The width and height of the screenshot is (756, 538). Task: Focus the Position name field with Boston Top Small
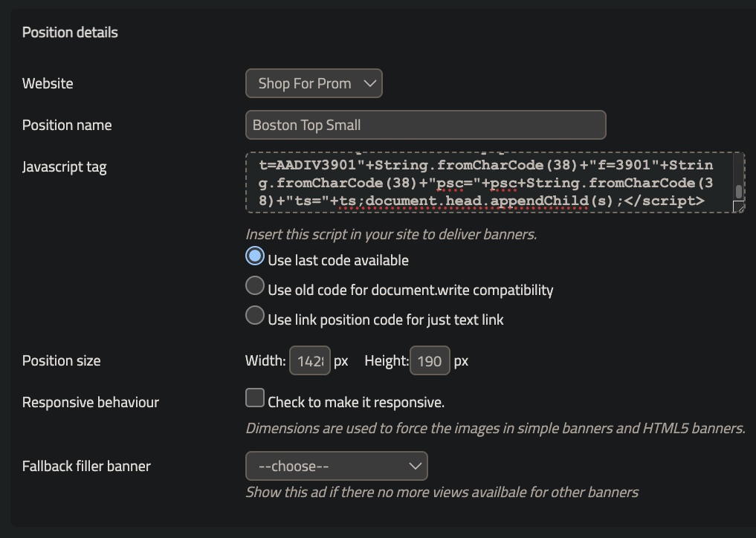[425, 125]
